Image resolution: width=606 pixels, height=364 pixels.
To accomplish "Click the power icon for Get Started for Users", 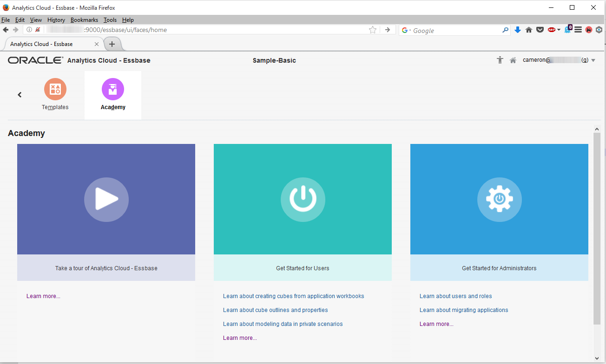I will (x=303, y=200).
